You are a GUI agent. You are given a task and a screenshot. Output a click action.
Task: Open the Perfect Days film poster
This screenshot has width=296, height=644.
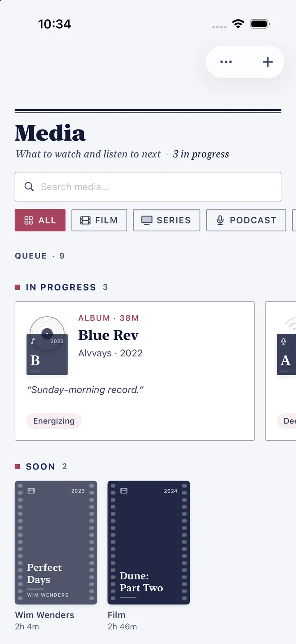click(x=56, y=542)
